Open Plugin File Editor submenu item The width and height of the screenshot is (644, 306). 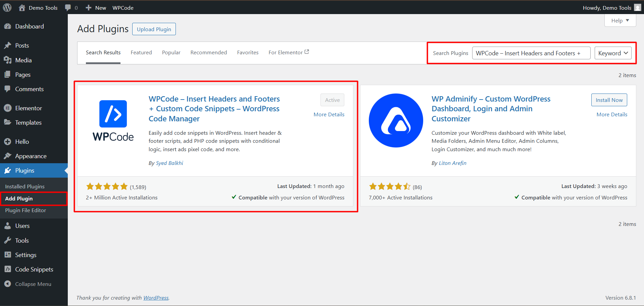pos(26,210)
